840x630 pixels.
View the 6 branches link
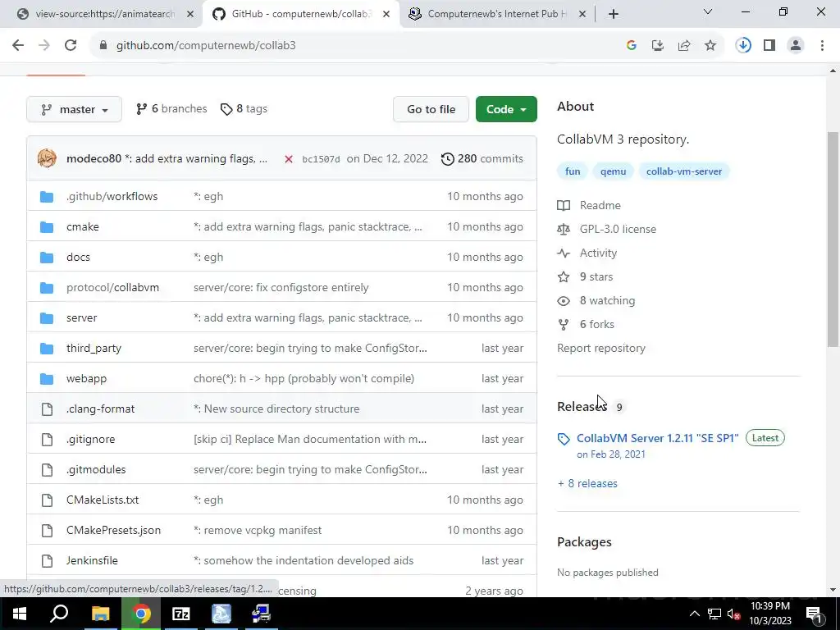tap(171, 109)
